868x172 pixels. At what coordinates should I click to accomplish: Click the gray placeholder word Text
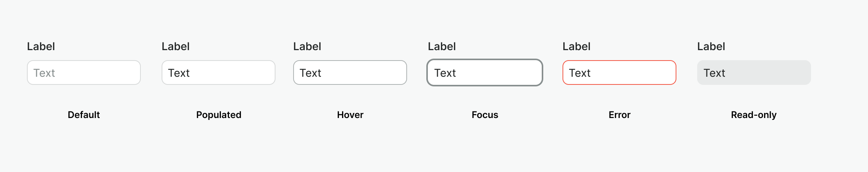(44, 73)
